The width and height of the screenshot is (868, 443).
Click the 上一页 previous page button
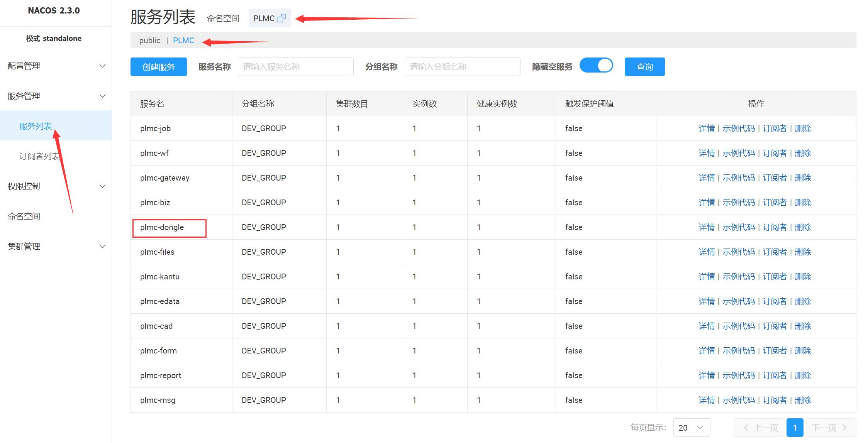pos(759,428)
